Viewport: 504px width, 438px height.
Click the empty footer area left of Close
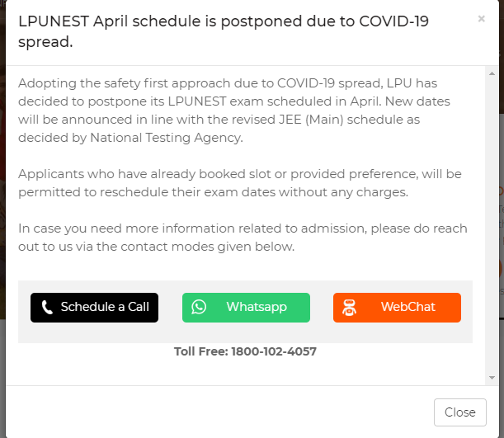[214, 412]
